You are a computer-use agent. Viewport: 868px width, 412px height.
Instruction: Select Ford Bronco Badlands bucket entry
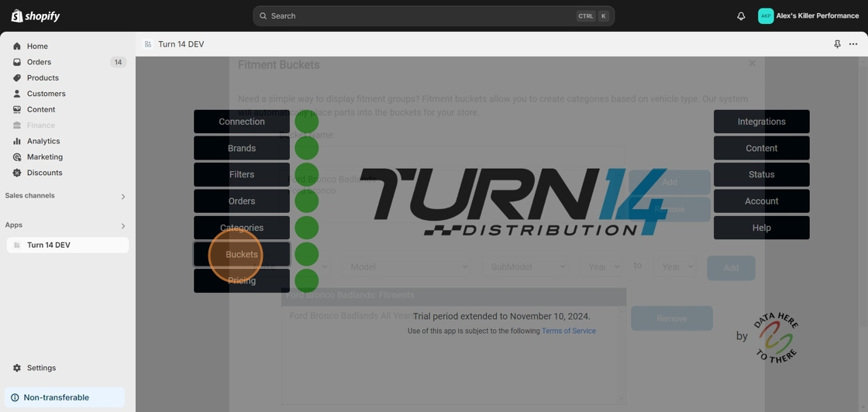click(333, 179)
